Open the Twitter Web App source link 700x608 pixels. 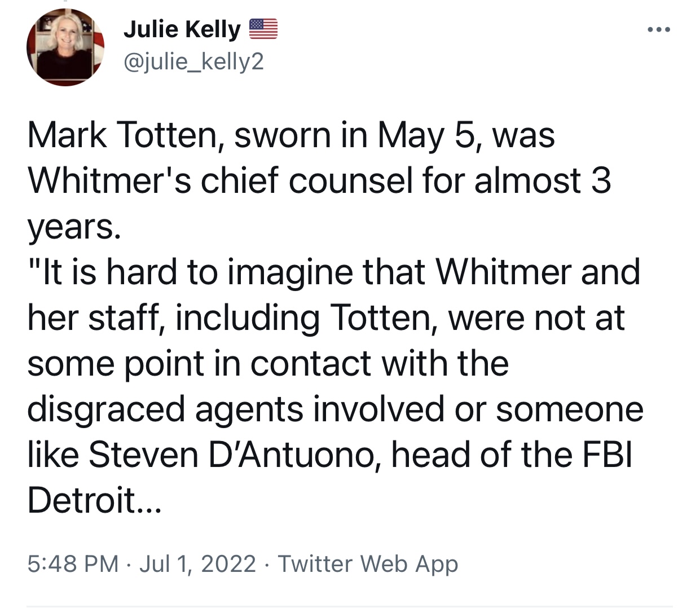[x=368, y=563]
